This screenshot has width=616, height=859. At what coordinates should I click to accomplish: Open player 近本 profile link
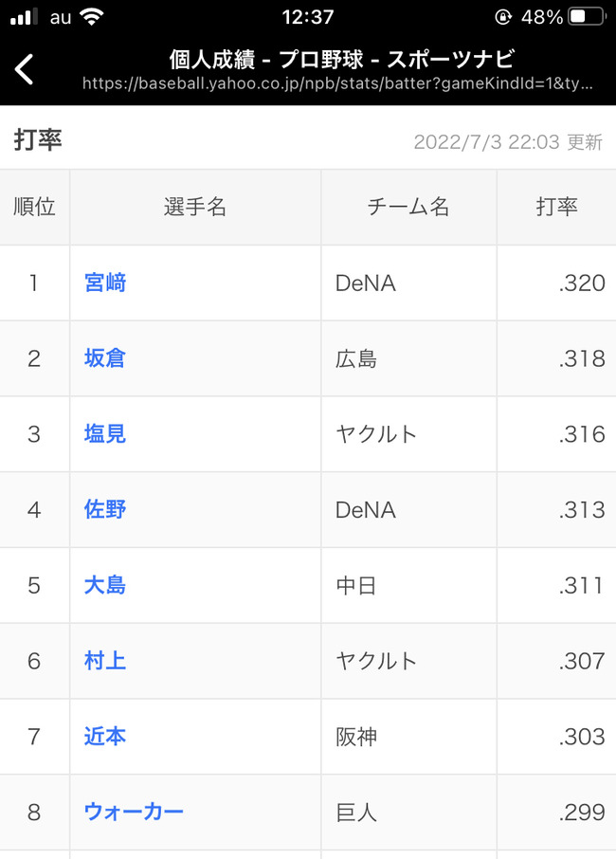point(105,737)
